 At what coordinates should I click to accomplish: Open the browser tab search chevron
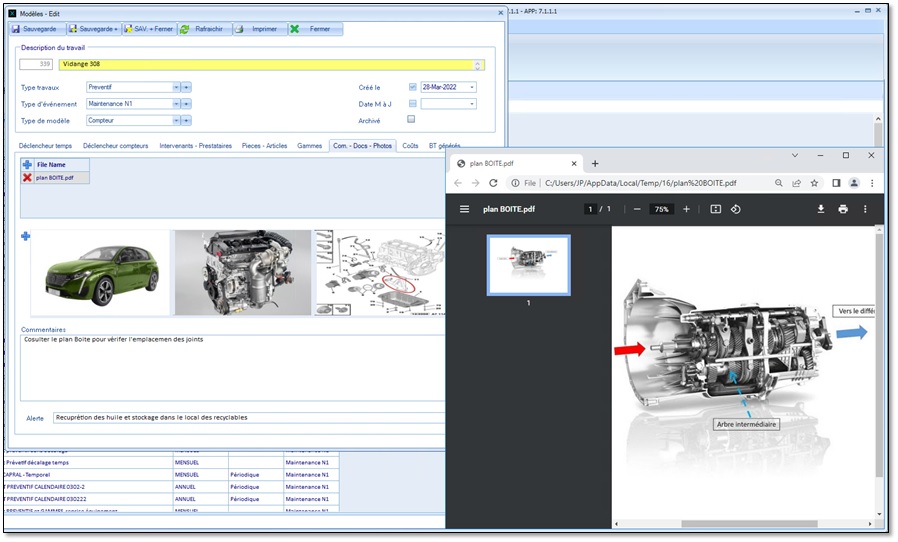point(795,155)
